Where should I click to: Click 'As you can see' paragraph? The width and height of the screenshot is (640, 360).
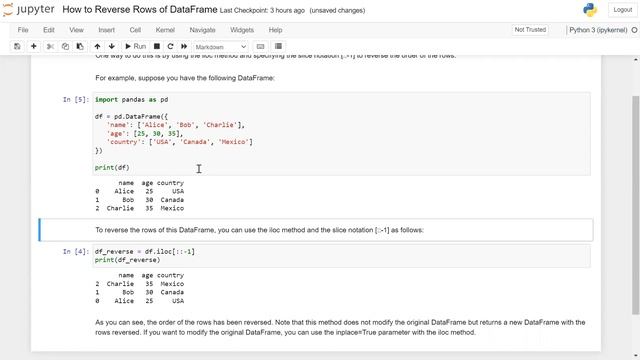point(340,327)
